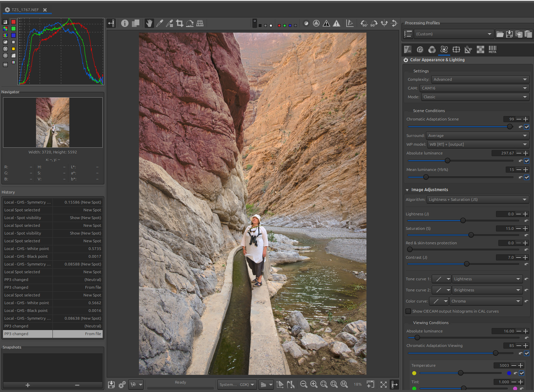534x392 pixels.
Task: Click the Navigator thumbnail preview
Action: [x=53, y=122]
